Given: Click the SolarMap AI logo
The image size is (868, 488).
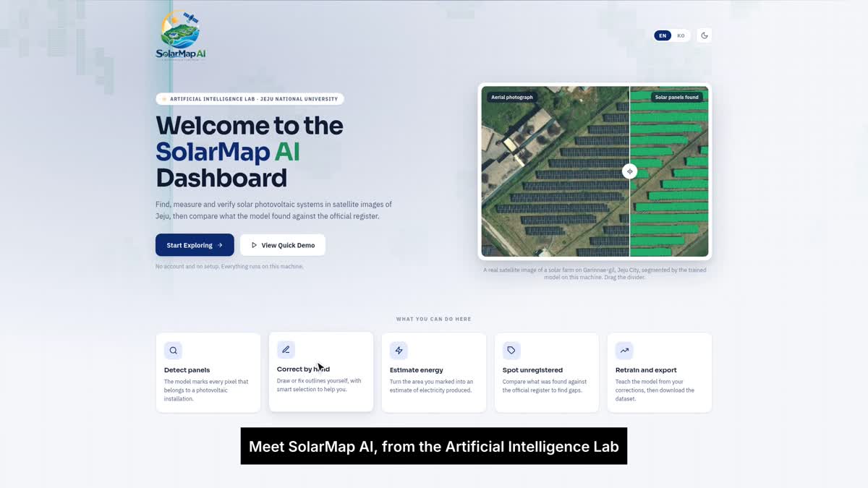Looking at the screenshot, I should pyautogui.click(x=181, y=35).
